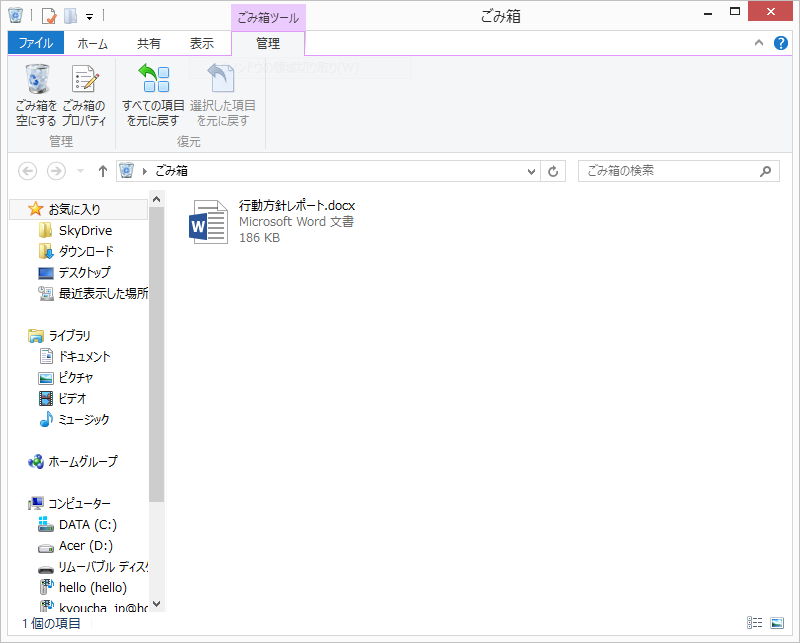Open the ファイル menu tab

tap(36, 43)
